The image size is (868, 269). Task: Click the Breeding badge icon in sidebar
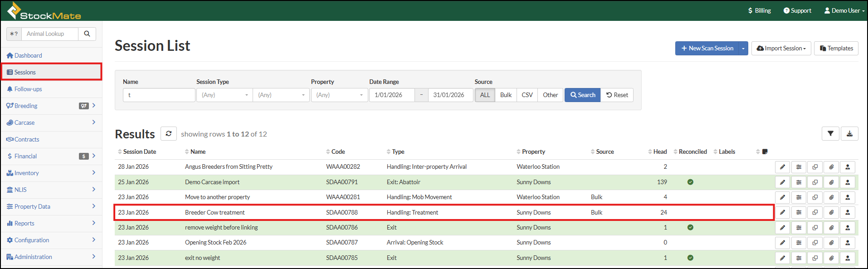click(x=84, y=106)
